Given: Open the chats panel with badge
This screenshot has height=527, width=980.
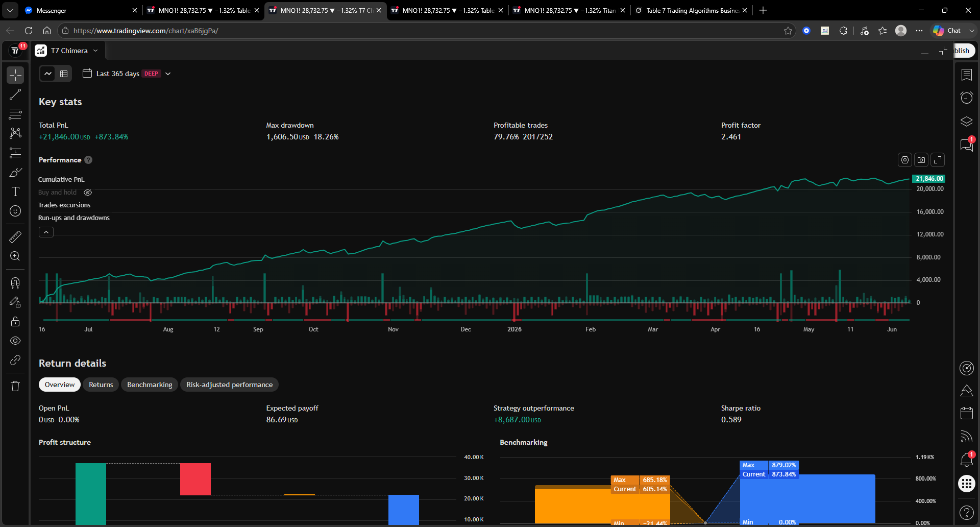Looking at the screenshot, I should (967, 145).
